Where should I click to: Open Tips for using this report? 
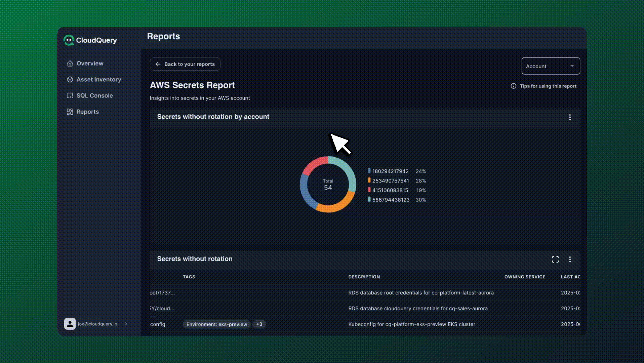(x=544, y=86)
